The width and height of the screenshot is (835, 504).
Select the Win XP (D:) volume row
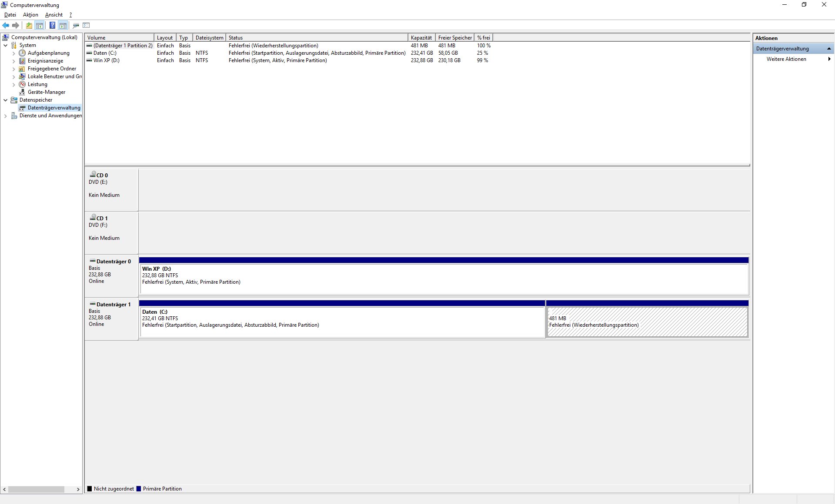coord(106,60)
